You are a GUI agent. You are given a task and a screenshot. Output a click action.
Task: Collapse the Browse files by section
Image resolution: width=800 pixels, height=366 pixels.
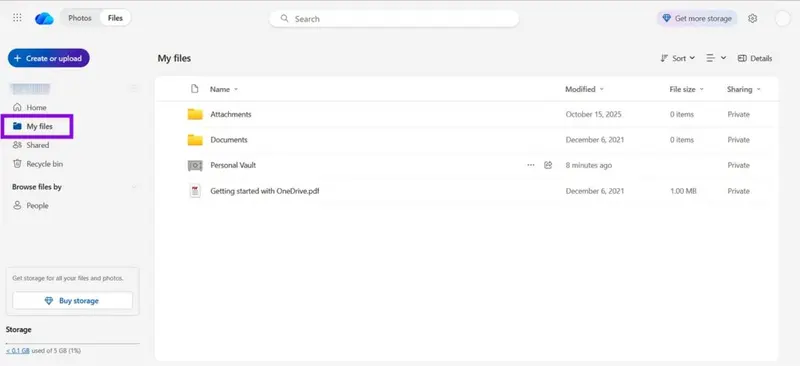click(135, 187)
